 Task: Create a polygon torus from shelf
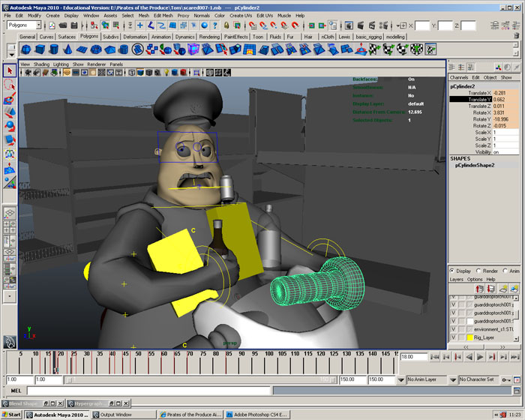96,50
